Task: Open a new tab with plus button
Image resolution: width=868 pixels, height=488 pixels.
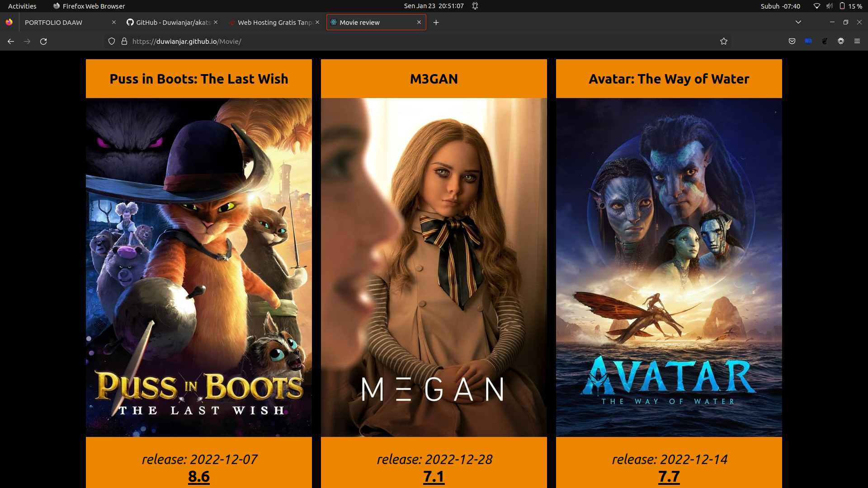Action: click(x=436, y=22)
